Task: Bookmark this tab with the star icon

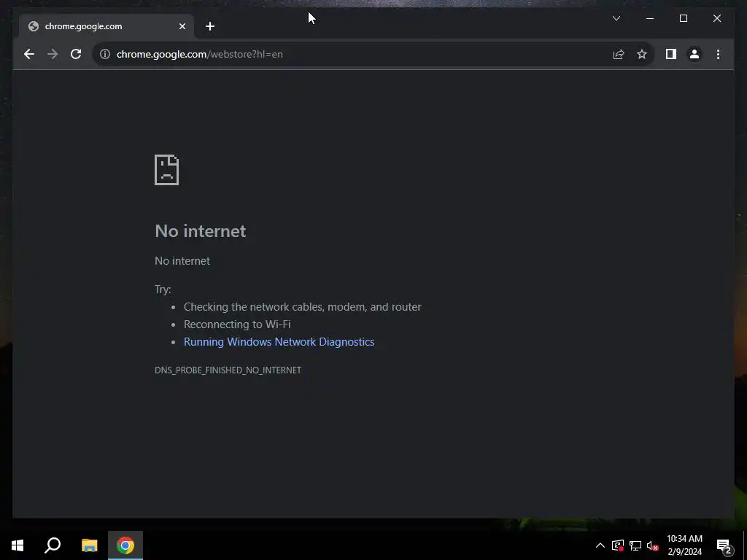Action: click(x=642, y=54)
